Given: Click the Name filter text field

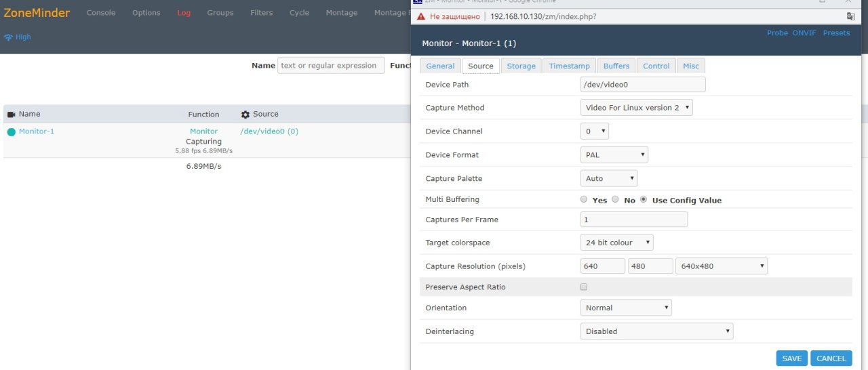Looking at the screenshot, I should pos(331,66).
